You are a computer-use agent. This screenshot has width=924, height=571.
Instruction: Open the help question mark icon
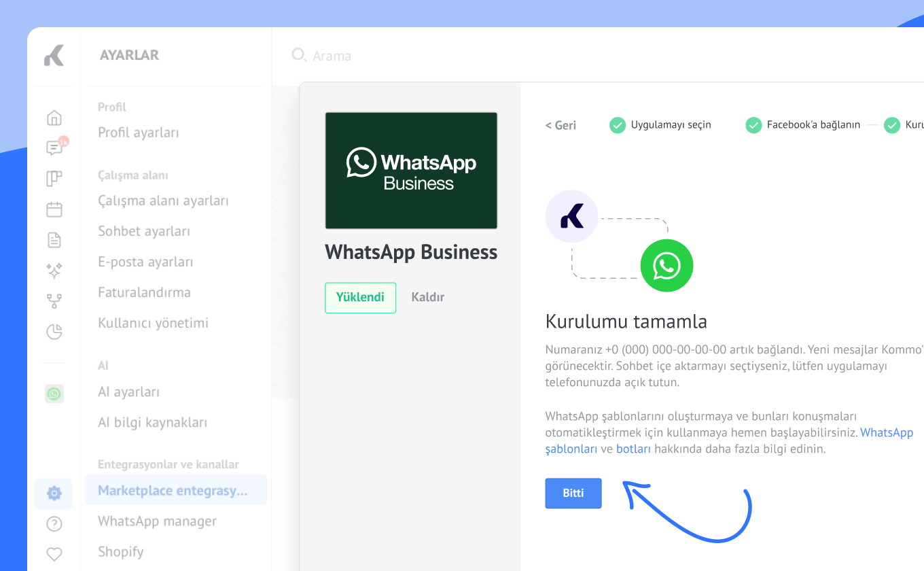pyautogui.click(x=54, y=524)
